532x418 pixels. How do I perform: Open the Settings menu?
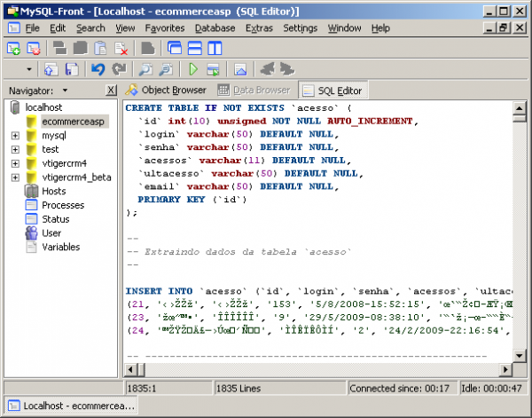(x=301, y=28)
